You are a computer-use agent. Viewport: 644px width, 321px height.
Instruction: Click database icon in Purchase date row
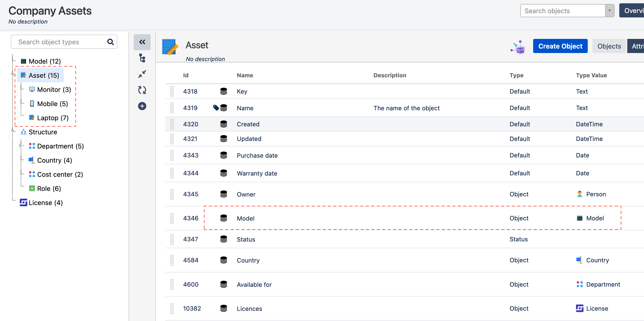224,155
